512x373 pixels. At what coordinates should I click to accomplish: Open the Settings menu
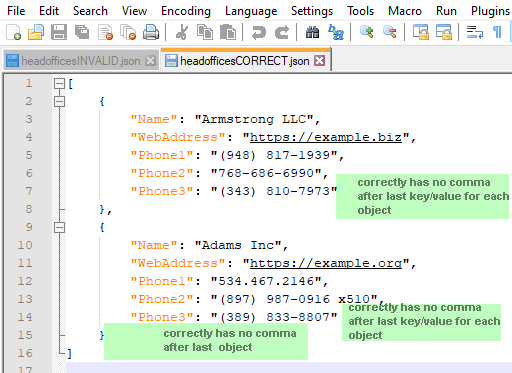pyautogui.click(x=312, y=11)
